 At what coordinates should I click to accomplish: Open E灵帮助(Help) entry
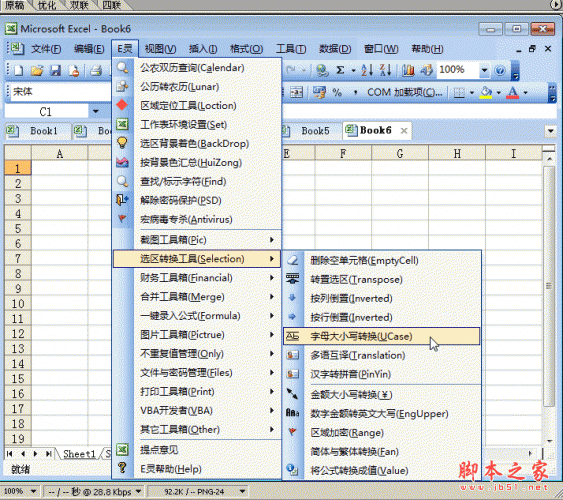point(197,469)
